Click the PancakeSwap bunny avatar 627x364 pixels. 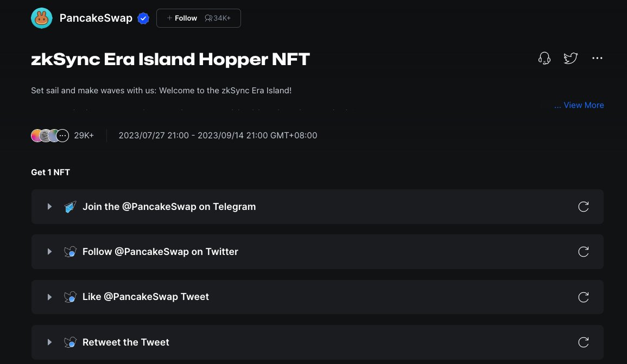pyautogui.click(x=42, y=18)
